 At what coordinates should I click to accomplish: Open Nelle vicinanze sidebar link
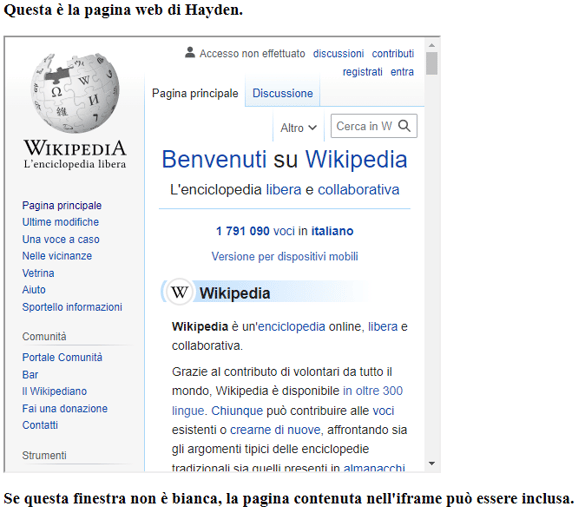57,256
